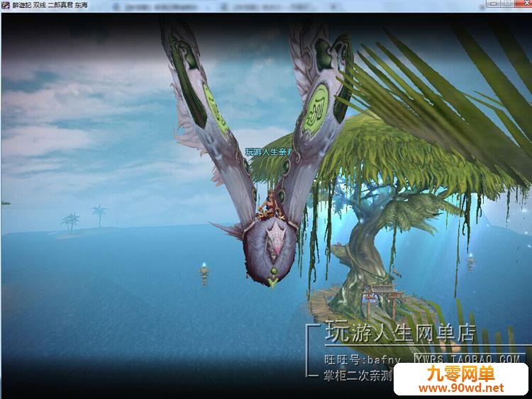Minimize the game window
Viewport: 532px width, 399px height.
point(493,3)
